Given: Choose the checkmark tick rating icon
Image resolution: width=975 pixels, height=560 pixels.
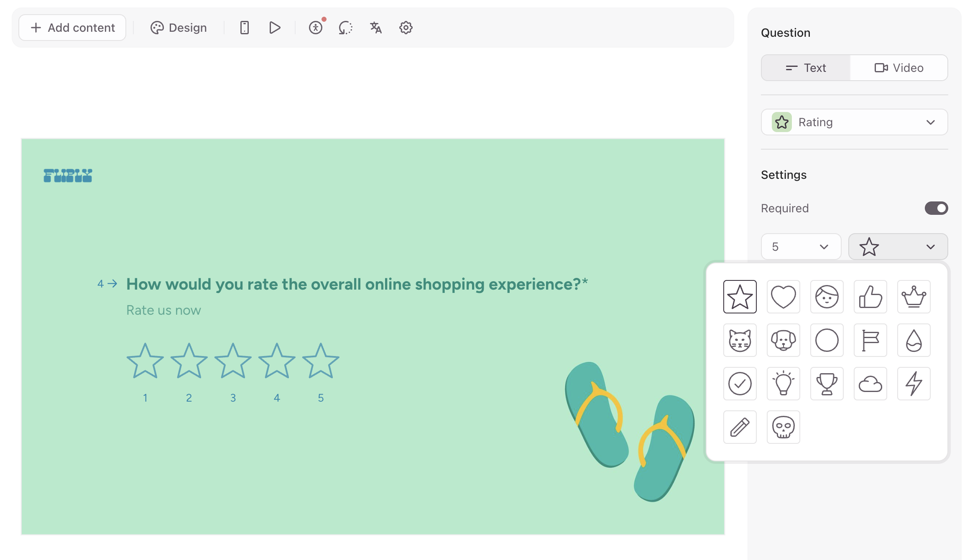Looking at the screenshot, I should point(740,384).
